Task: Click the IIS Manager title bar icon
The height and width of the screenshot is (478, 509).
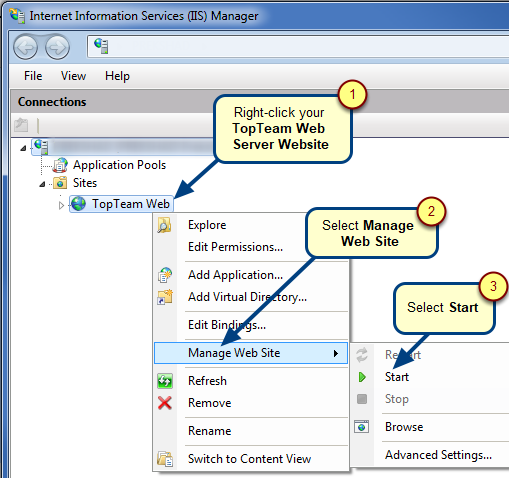Action: click(17, 16)
